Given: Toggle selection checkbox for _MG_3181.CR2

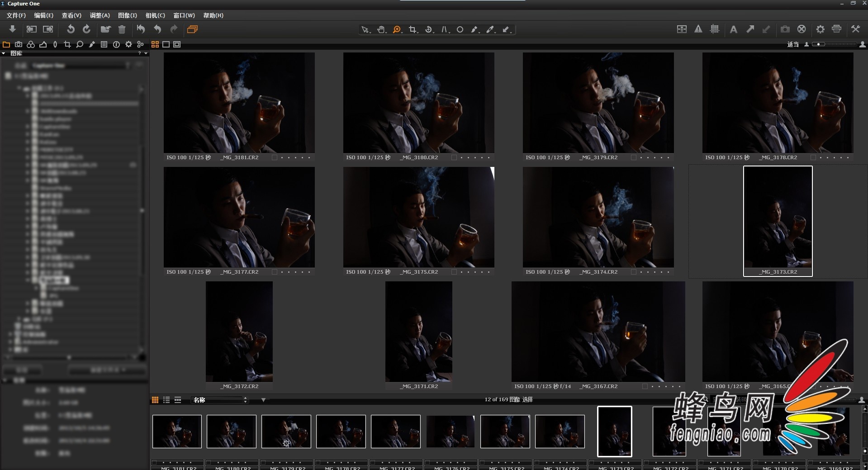Looking at the screenshot, I should coord(274,157).
